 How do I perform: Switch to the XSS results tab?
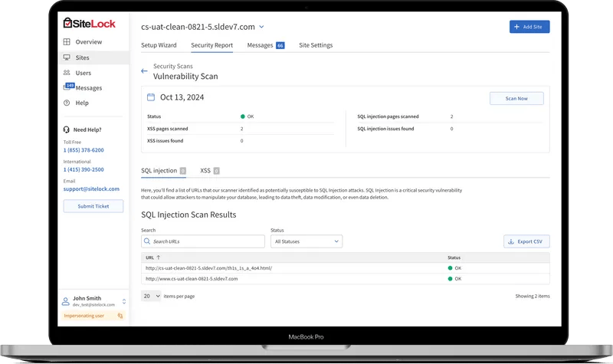(209, 170)
